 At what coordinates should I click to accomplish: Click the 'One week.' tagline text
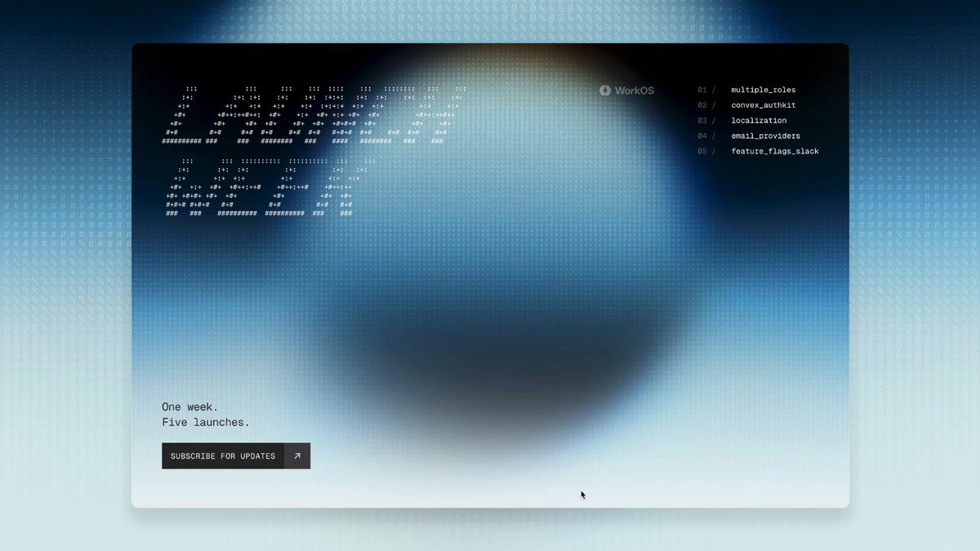(x=190, y=407)
